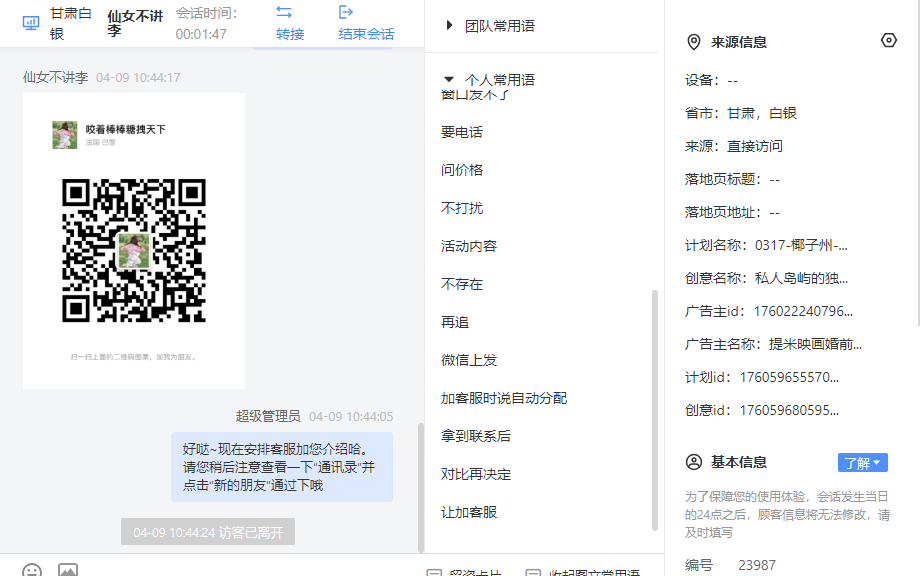The width and height of the screenshot is (920, 576).
Task: Click the monitor device icon beside 甘肃白银
Action: tap(31, 23)
